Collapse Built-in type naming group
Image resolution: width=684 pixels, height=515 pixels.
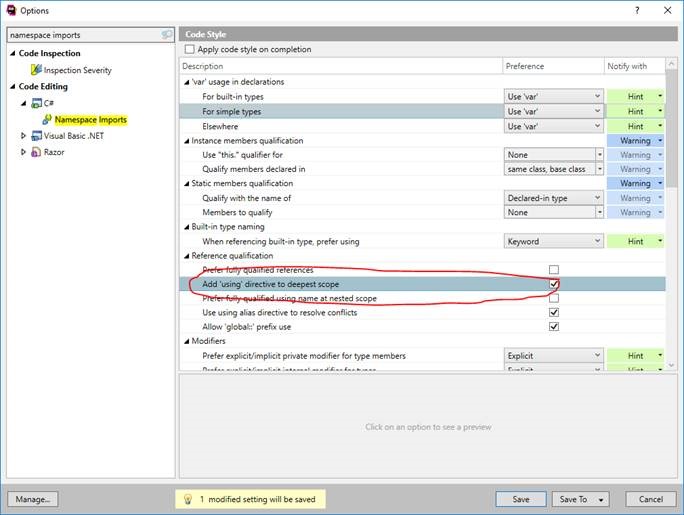[187, 227]
